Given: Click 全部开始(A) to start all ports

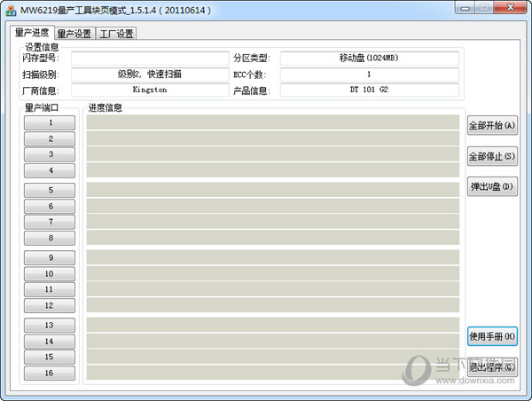Looking at the screenshot, I should click(x=492, y=126).
